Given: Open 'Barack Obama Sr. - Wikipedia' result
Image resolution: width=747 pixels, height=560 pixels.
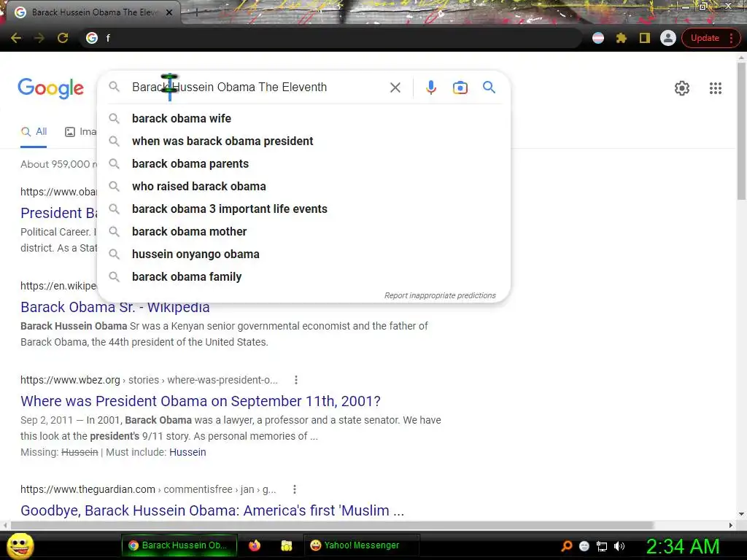Looking at the screenshot, I should click(115, 307).
